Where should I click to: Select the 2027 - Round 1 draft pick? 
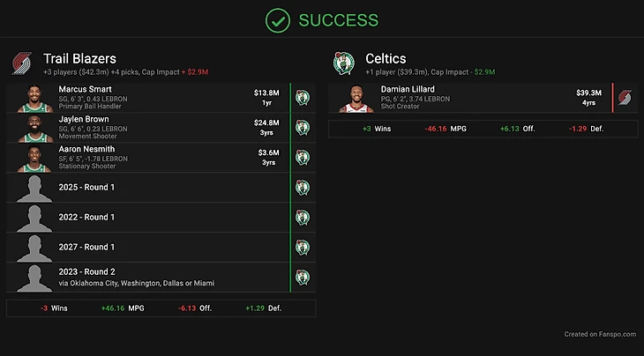86,247
